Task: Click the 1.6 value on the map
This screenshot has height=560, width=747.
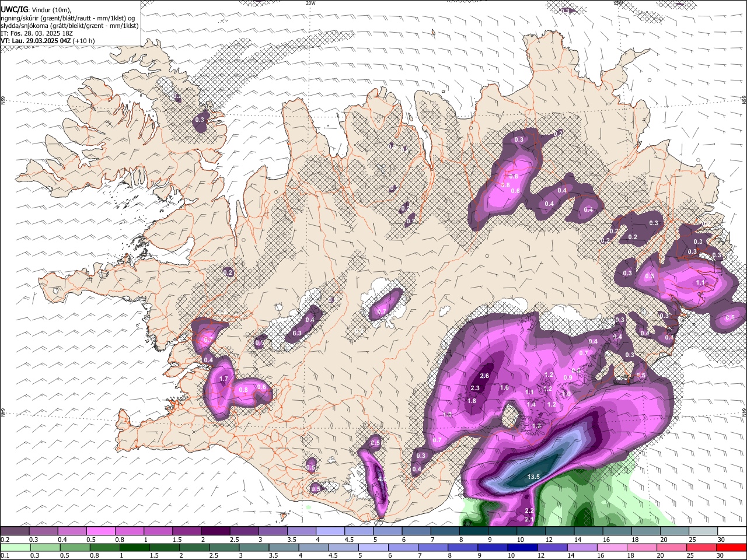Action: click(x=505, y=387)
